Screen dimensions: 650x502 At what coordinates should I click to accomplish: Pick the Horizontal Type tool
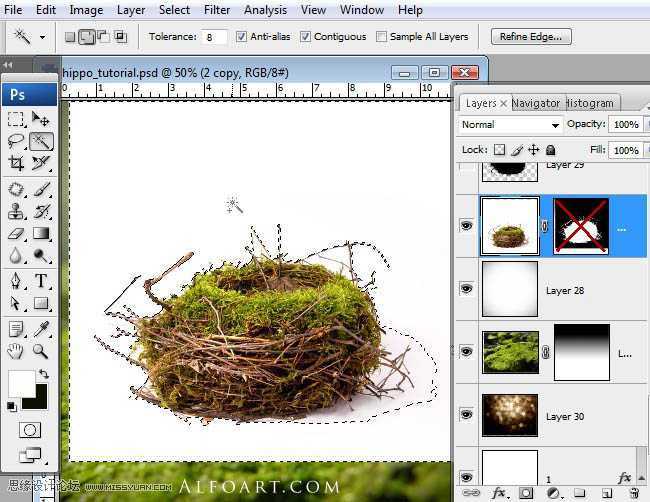pyautogui.click(x=41, y=281)
